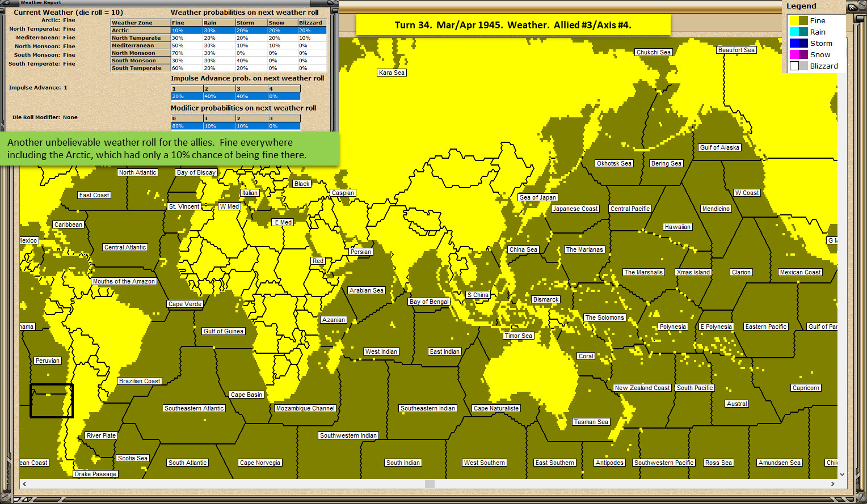Viewport: 867px width, 504px height.
Task: Click the Bismarck sea area label
Action: coord(546,299)
